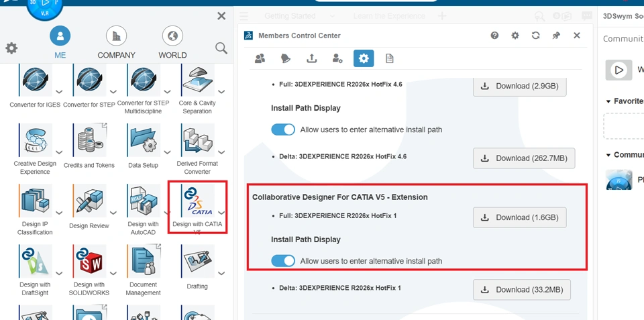Open the notifications bell tab
This screenshot has height=320, width=644.
(x=286, y=59)
